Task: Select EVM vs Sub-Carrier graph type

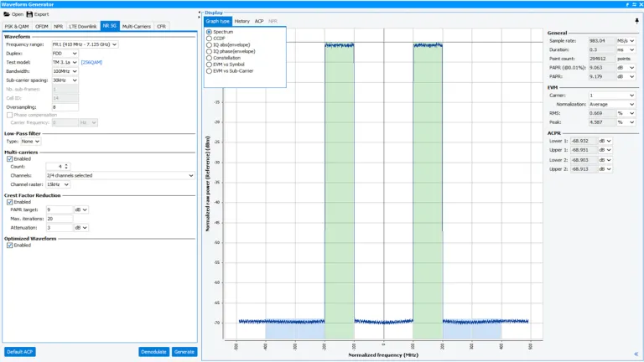Action: [209, 71]
